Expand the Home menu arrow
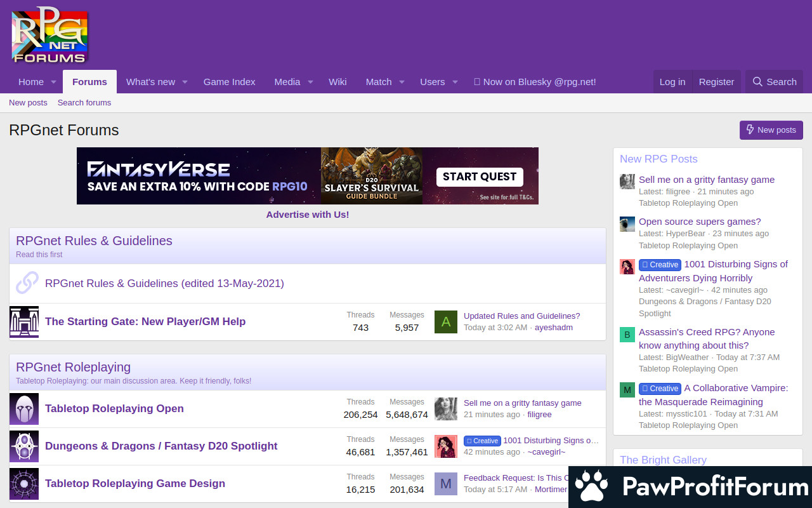The height and width of the screenshot is (508, 812). 53,82
